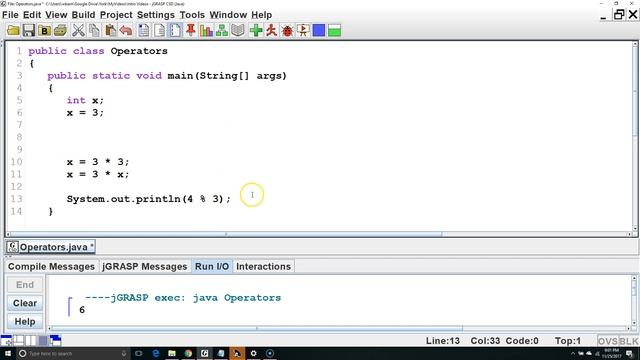Open the Project menu
640x360 pixels.
tap(116, 15)
